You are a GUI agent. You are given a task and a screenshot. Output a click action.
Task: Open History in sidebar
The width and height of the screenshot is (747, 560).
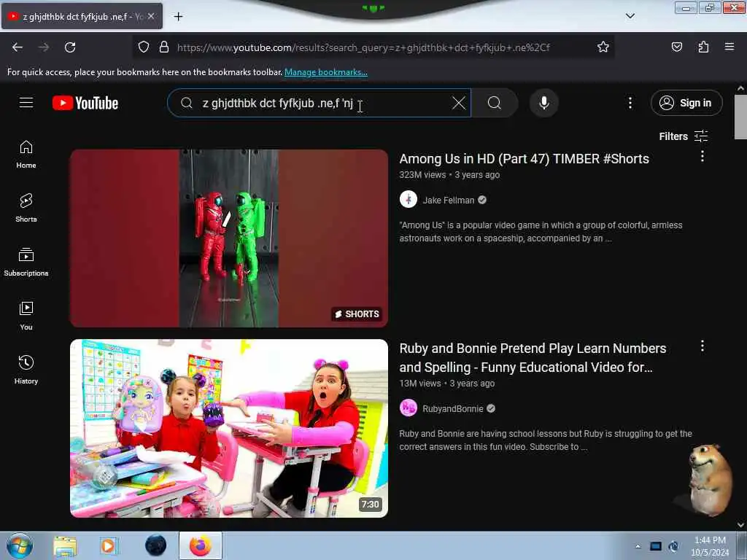[26, 370]
